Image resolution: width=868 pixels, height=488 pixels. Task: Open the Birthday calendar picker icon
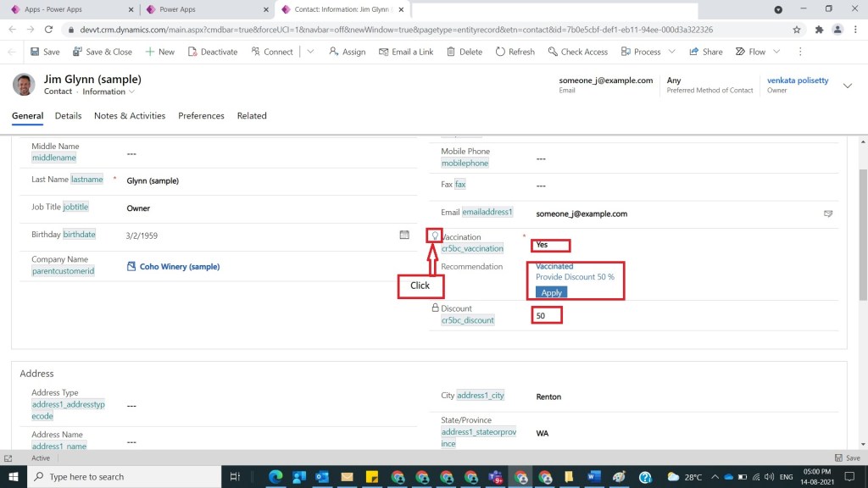coord(404,235)
